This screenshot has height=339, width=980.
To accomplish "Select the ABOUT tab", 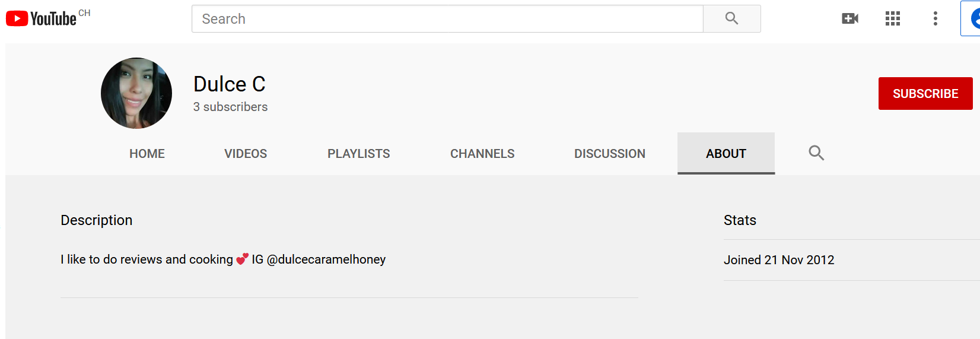I will coord(726,154).
